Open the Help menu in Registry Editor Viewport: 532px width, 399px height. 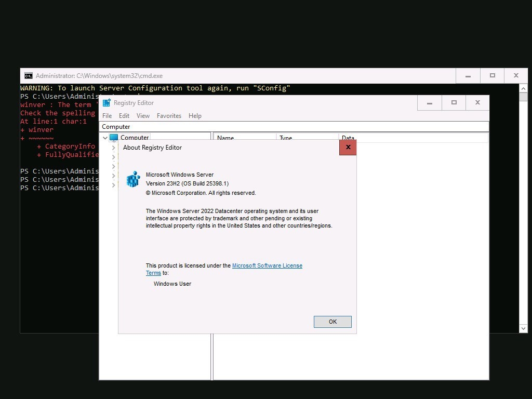coord(195,116)
